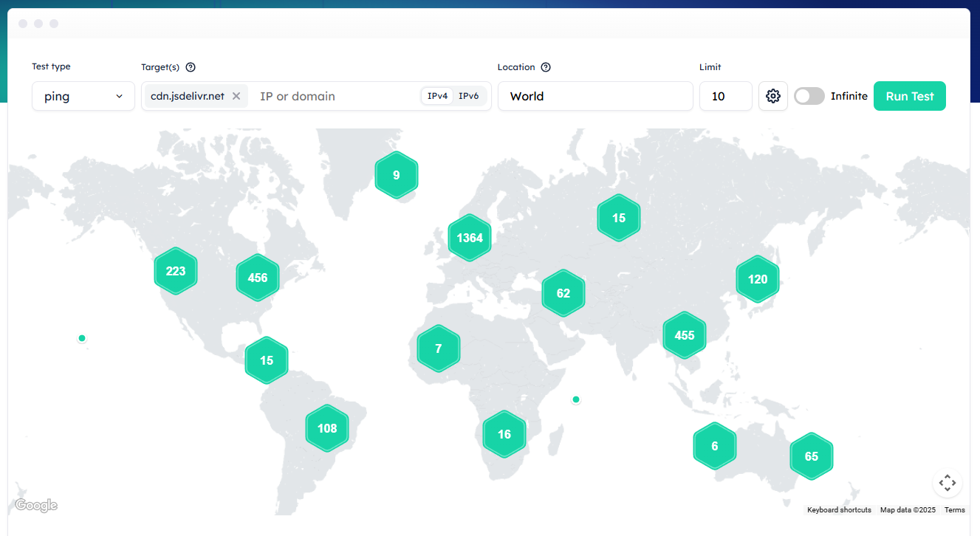This screenshot has width=980, height=536.
Task: Toggle the Infinite switch
Action: [x=809, y=96]
